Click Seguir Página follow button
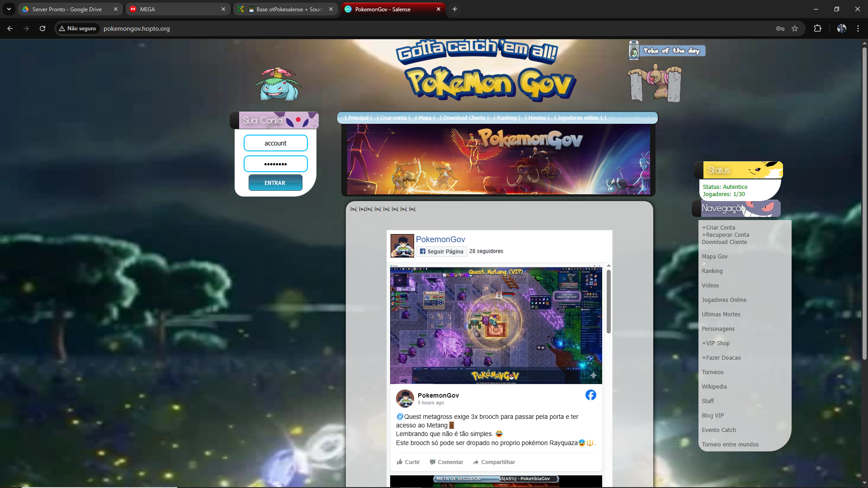868x488 pixels. pos(441,252)
